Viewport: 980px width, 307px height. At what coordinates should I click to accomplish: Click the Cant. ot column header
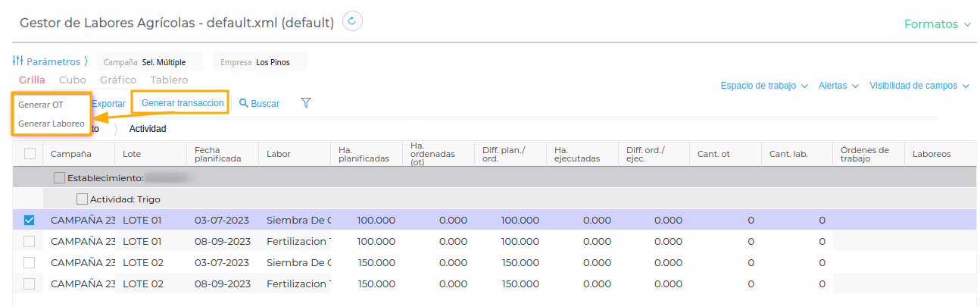(726, 154)
